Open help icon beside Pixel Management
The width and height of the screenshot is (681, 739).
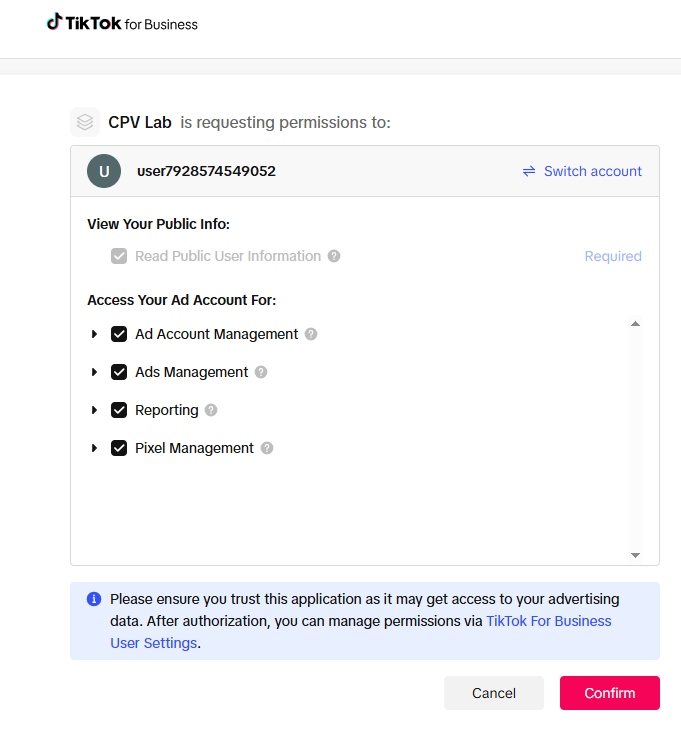(x=267, y=448)
